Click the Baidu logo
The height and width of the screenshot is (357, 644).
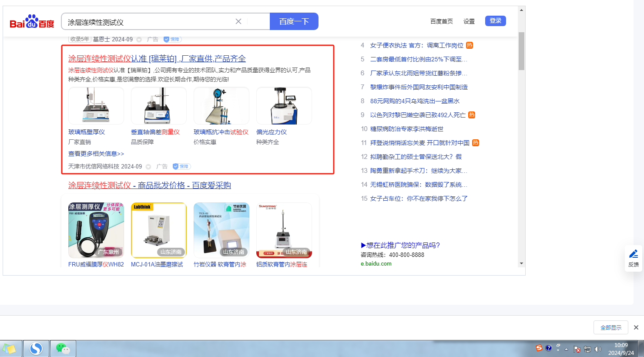click(x=32, y=22)
